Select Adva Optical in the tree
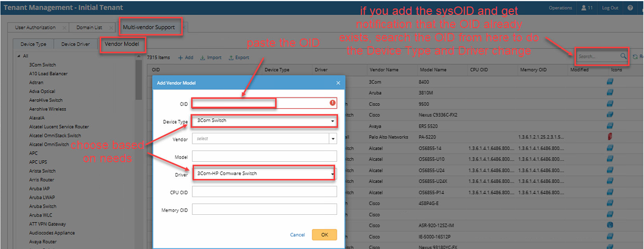 pos(42,91)
